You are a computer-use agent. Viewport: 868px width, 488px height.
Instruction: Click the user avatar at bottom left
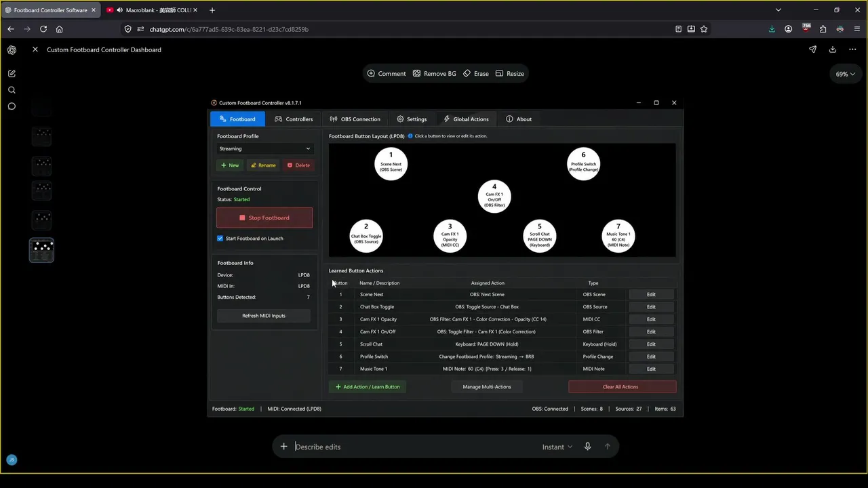pyautogui.click(x=12, y=460)
